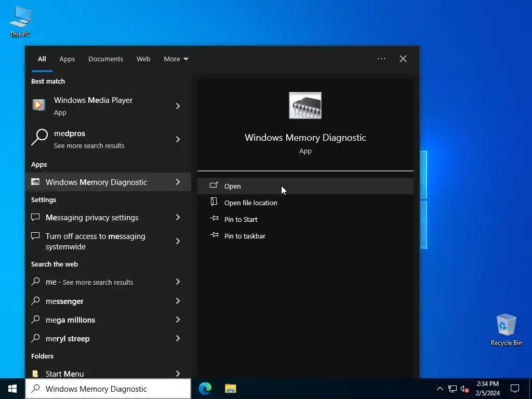Launch Microsoft Edge from taskbar

pyautogui.click(x=205, y=389)
